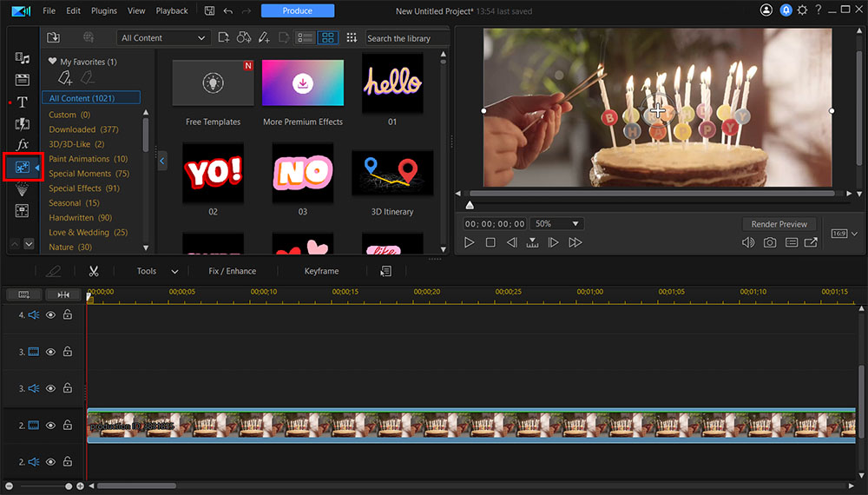This screenshot has width=868, height=495.
Task: Open the All Content filter dropdown
Action: (x=164, y=38)
